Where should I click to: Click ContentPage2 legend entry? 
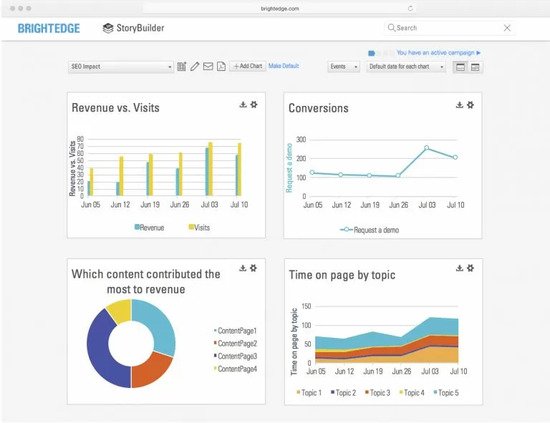(x=235, y=343)
